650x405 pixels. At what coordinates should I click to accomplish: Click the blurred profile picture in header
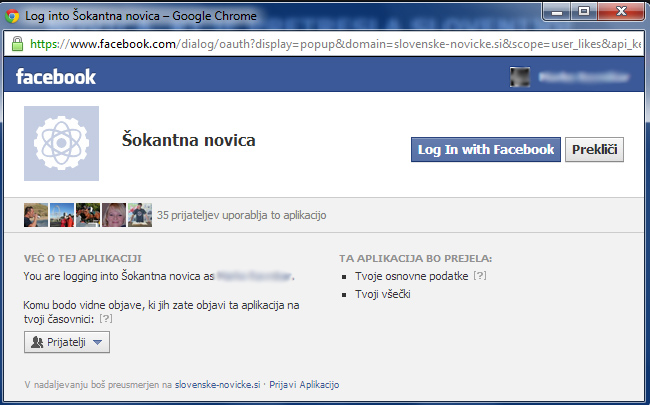click(520, 77)
